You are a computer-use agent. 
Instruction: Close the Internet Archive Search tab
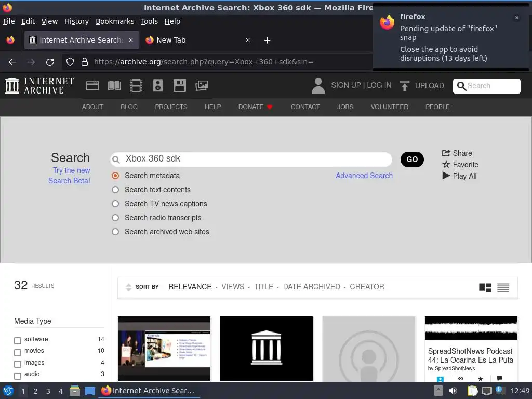click(x=131, y=40)
